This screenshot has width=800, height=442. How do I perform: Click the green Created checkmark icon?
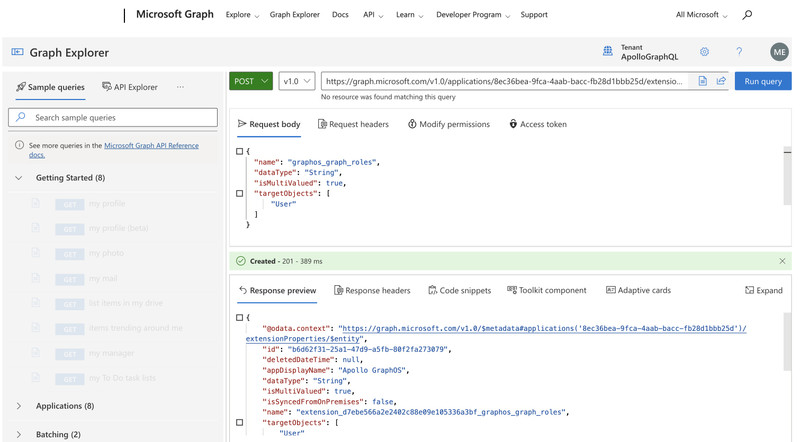coord(240,261)
